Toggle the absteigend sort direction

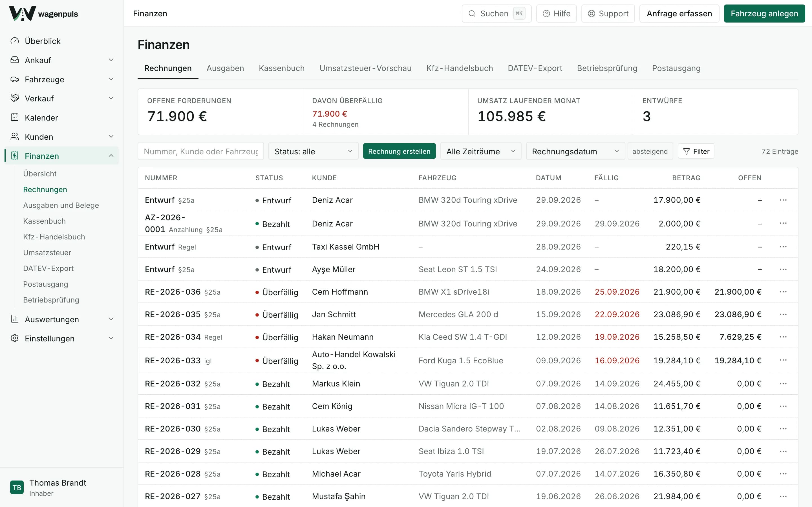click(650, 151)
